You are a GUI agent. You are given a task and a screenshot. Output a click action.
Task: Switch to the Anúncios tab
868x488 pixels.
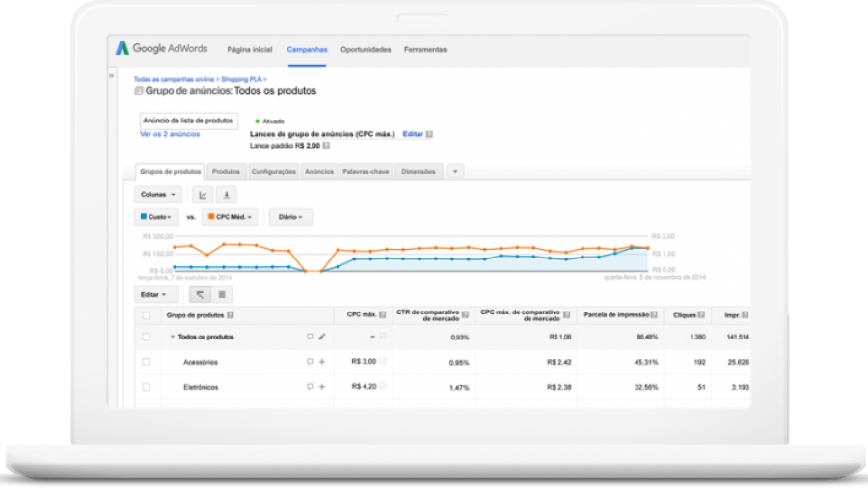[x=319, y=172]
